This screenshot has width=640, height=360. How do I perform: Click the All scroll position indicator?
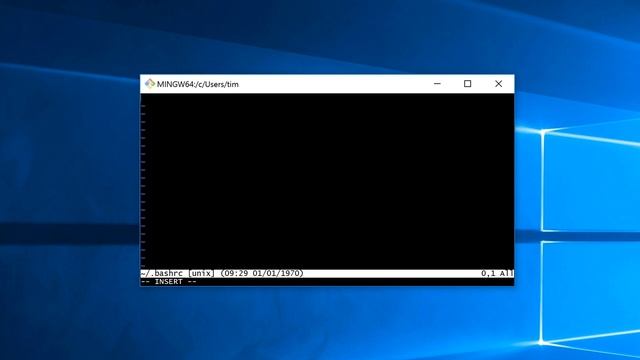pyautogui.click(x=506, y=273)
